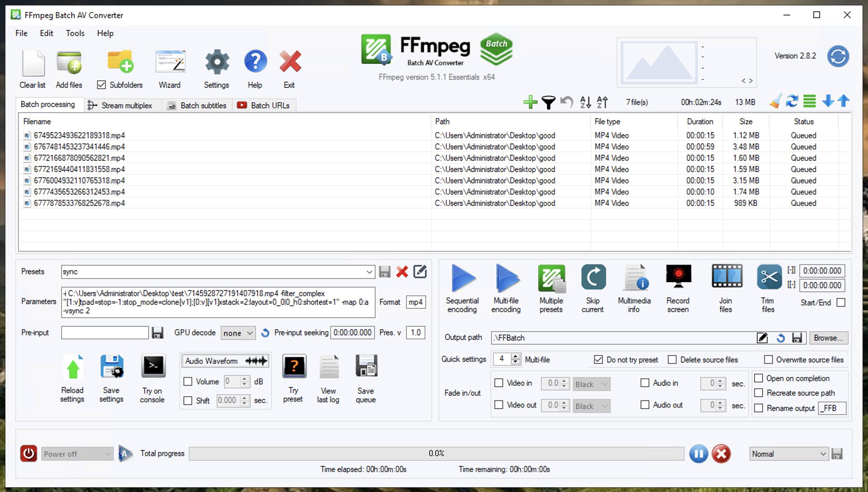Click the Parameters text box

218,302
